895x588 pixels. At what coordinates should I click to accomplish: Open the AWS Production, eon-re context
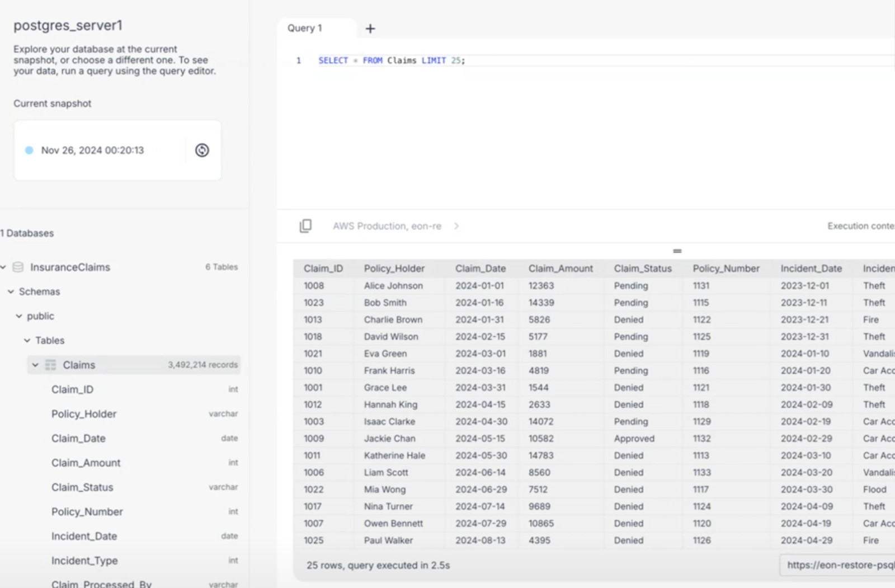tap(387, 226)
